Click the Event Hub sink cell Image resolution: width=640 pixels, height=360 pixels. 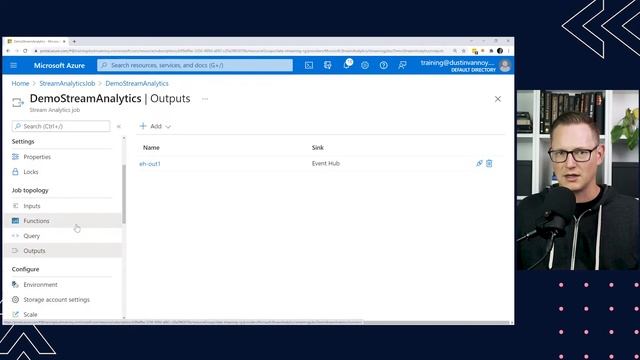click(x=326, y=163)
